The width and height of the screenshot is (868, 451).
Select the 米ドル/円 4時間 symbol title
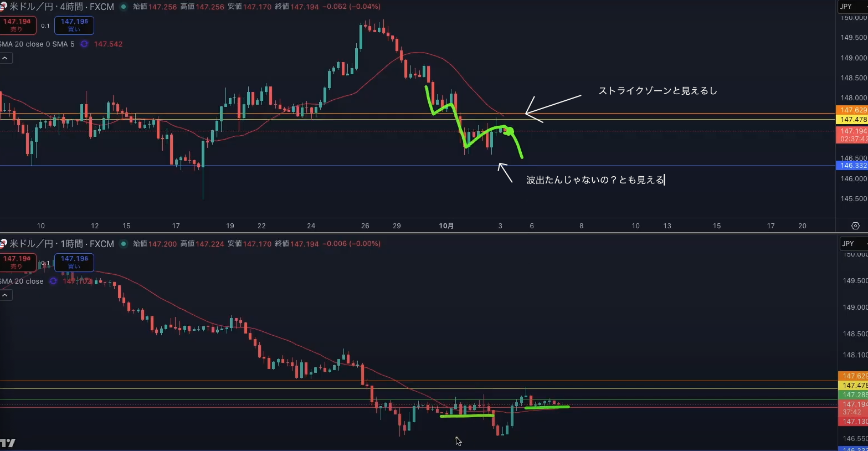point(61,7)
